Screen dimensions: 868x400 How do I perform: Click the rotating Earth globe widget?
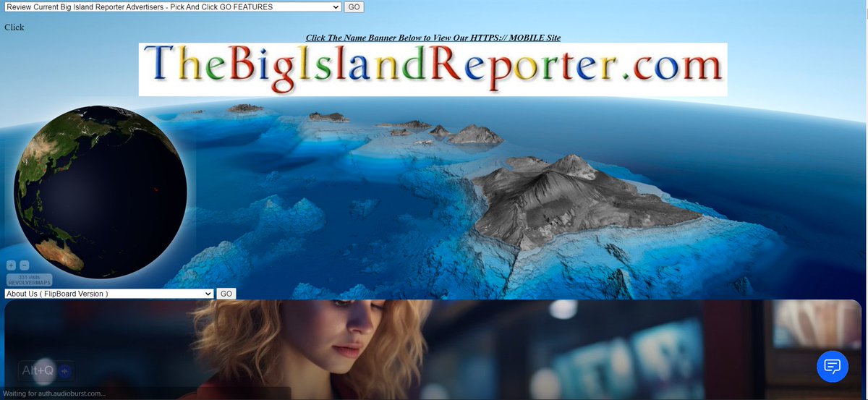point(100,192)
